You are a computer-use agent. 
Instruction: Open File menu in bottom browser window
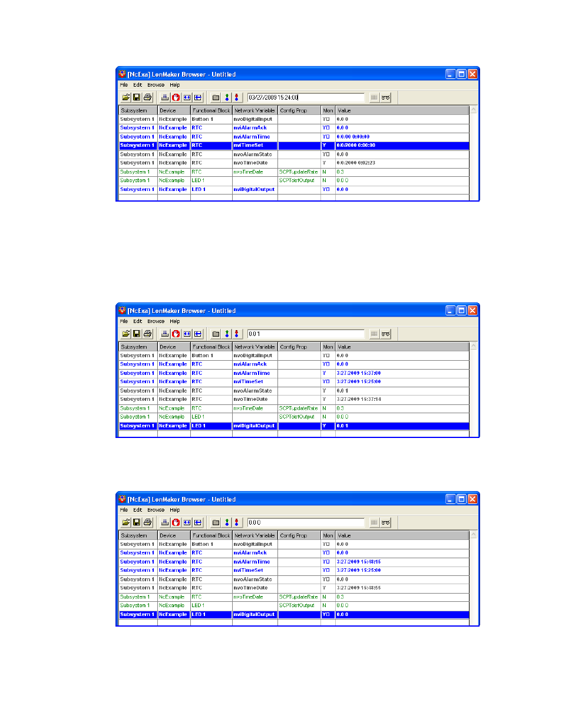tap(124, 510)
